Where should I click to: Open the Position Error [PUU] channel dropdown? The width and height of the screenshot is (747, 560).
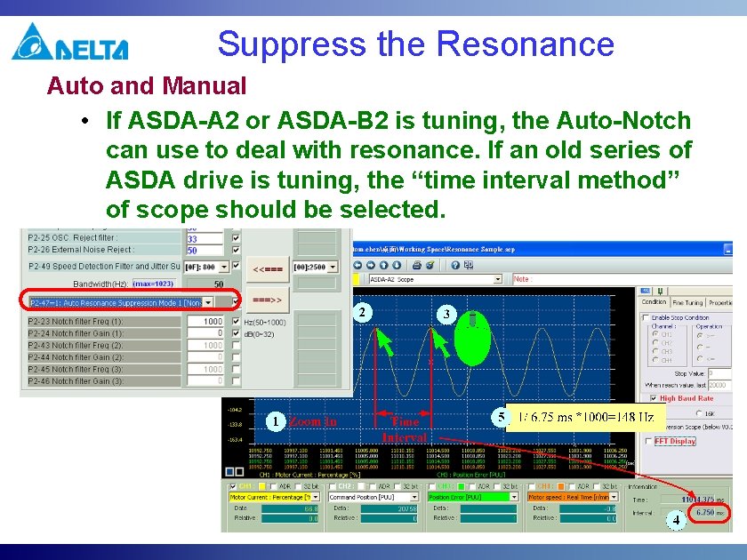514,497
